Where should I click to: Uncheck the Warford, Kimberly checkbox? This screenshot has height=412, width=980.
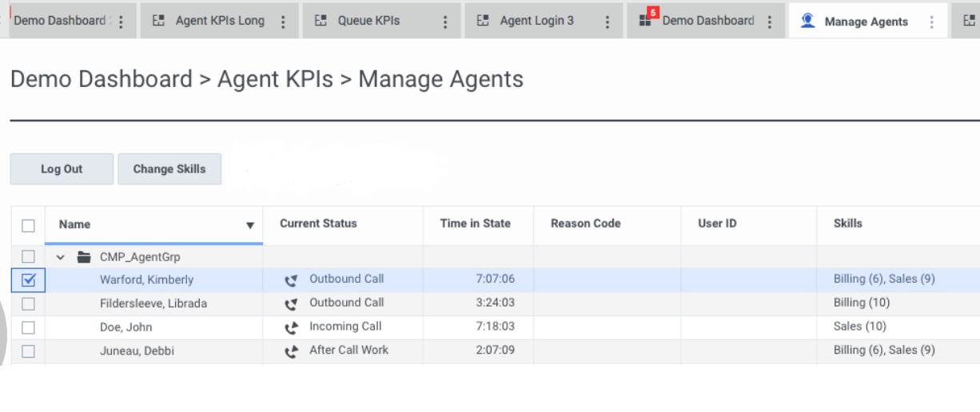28,280
